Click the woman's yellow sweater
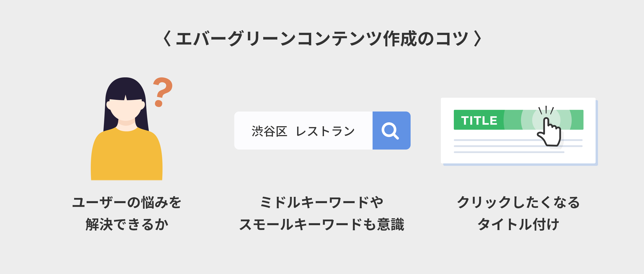The width and height of the screenshot is (644, 274). (126, 154)
